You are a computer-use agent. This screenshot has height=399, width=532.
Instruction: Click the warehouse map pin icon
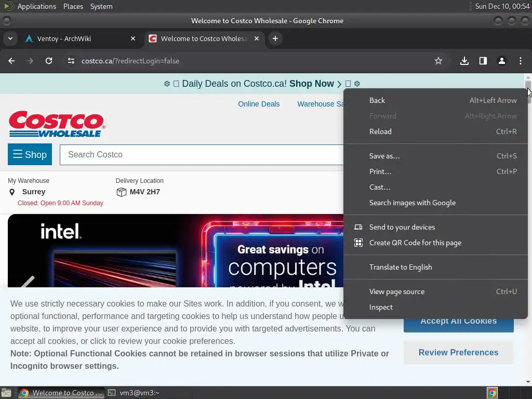pyautogui.click(x=12, y=192)
